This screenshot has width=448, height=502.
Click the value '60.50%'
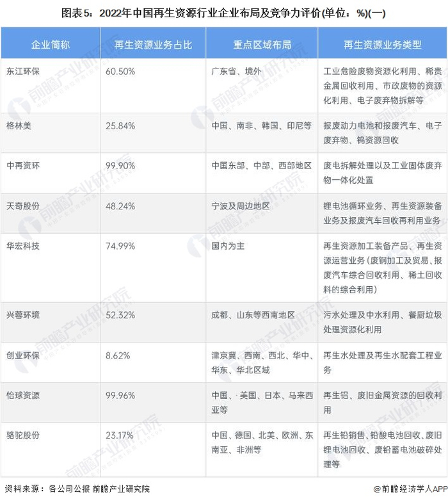[120, 71]
